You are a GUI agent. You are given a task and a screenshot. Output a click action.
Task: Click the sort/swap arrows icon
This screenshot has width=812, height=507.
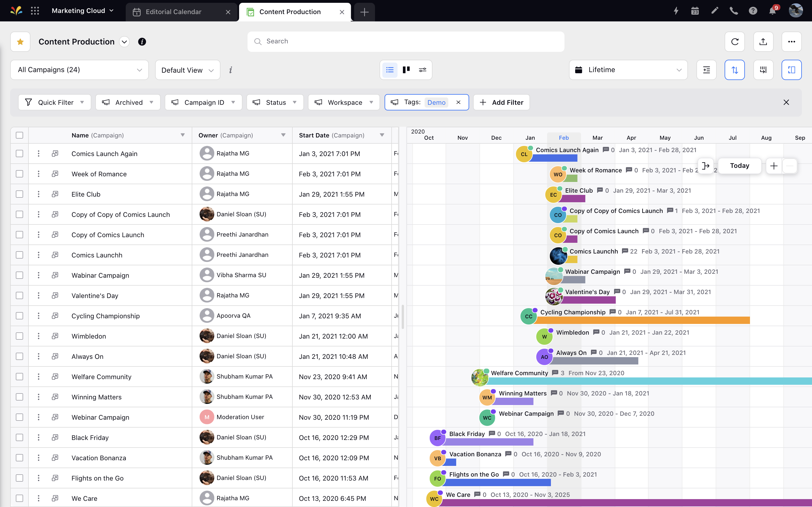click(x=734, y=70)
